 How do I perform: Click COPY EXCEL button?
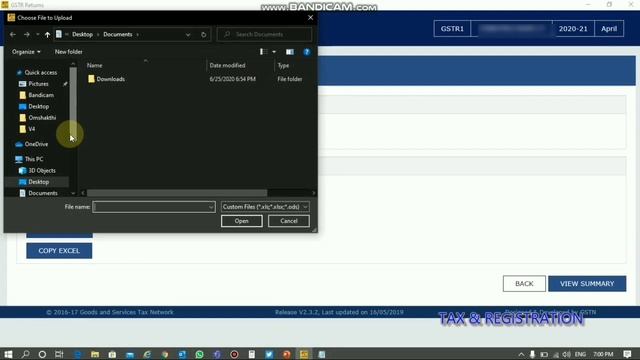(59, 251)
